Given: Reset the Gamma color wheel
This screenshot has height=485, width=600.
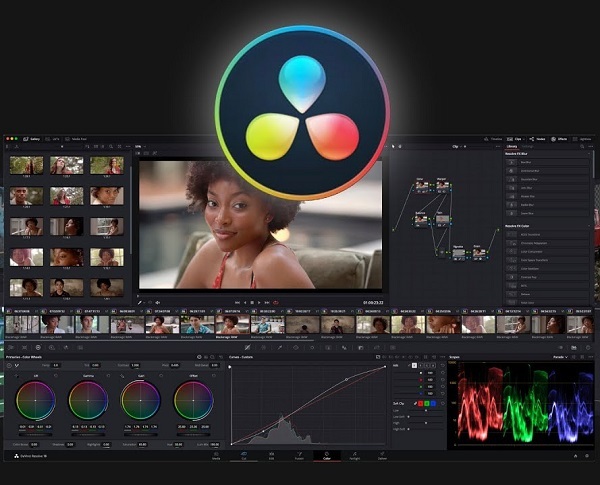Looking at the screenshot, I should (x=109, y=376).
